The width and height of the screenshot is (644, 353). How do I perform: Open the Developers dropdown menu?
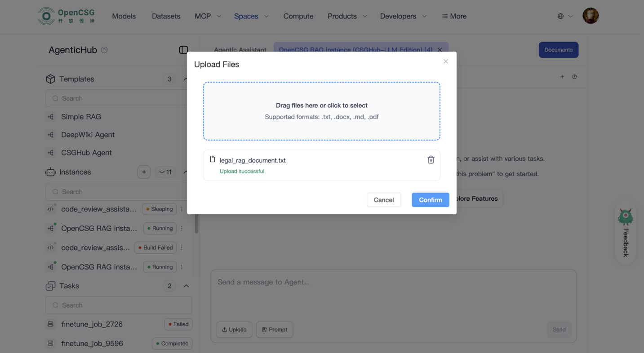click(x=403, y=16)
